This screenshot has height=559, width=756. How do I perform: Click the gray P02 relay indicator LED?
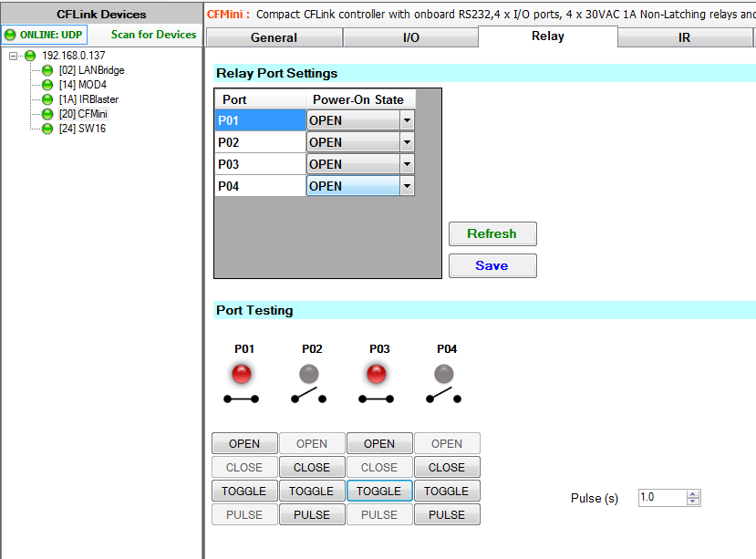[309, 374]
